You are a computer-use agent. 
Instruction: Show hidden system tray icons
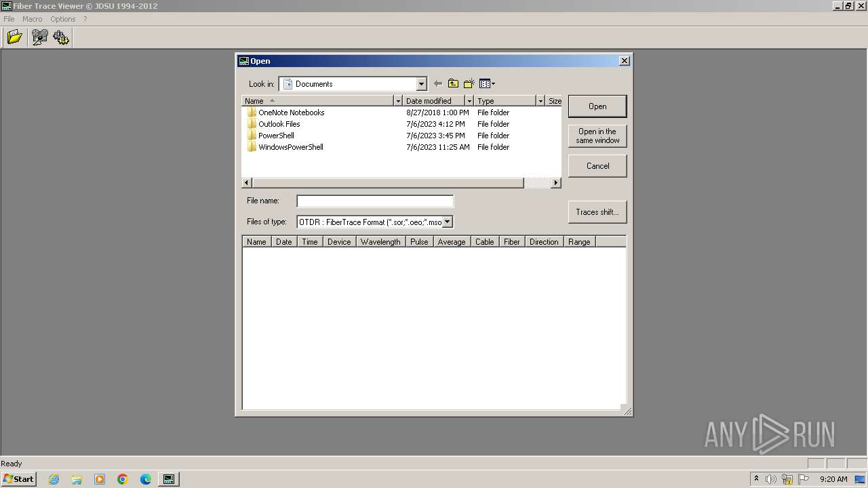coord(756,479)
